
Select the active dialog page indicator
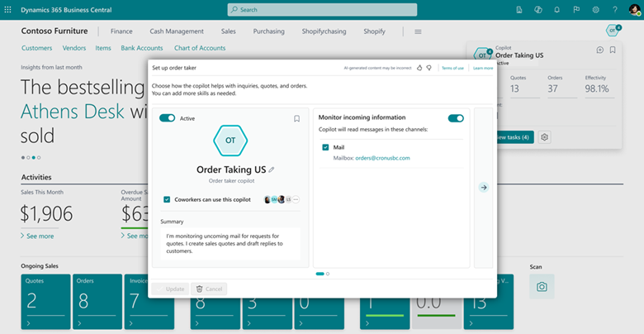[320, 274]
